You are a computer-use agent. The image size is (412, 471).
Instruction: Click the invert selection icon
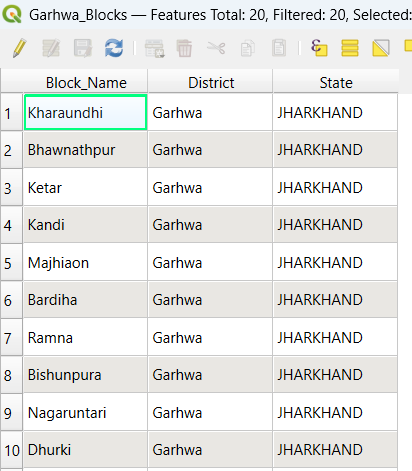[x=381, y=48]
